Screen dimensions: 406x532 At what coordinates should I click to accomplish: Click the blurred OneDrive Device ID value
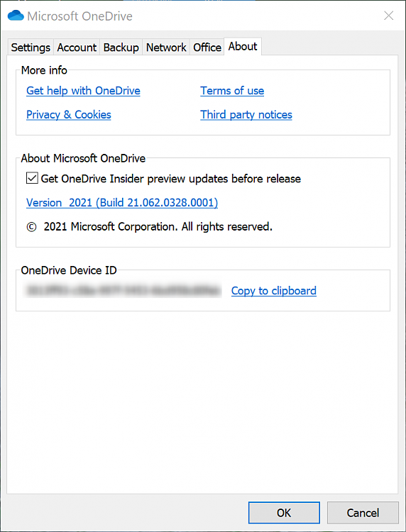tap(124, 291)
